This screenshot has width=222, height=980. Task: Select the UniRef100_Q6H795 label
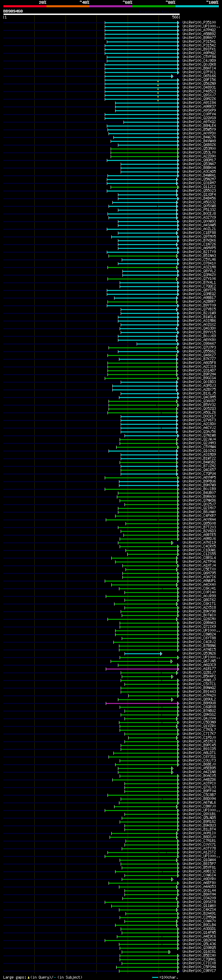tap(199, 573)
